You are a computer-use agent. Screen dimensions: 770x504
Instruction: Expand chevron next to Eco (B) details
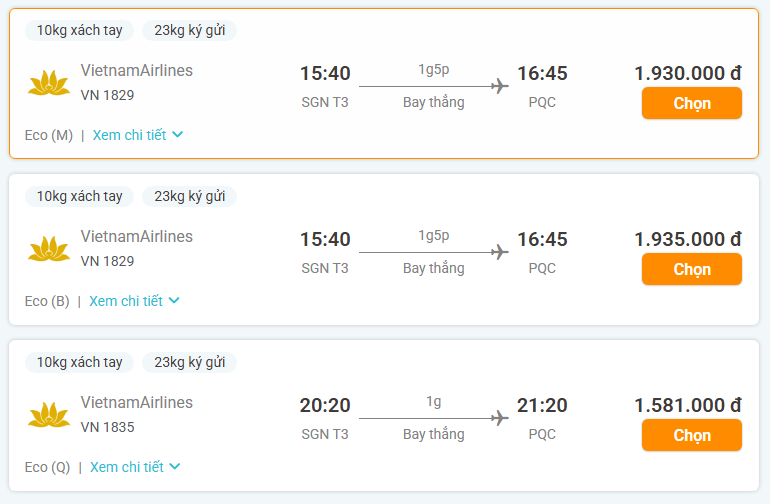[174, 301]
